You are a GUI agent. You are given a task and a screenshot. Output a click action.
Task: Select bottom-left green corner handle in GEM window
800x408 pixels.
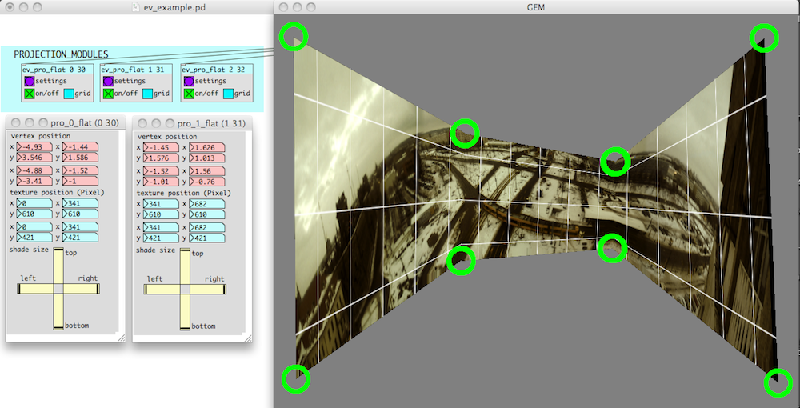point(295,378)
